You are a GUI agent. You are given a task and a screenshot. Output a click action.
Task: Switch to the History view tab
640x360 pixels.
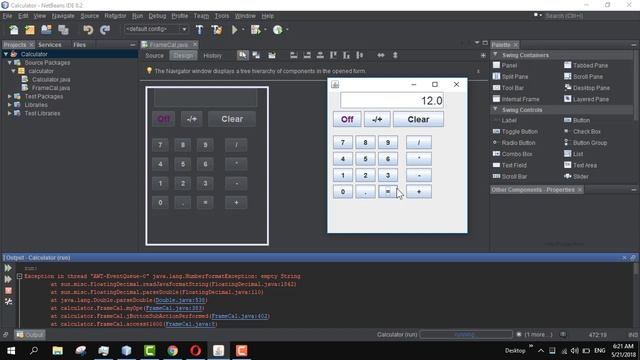(212, 56)
